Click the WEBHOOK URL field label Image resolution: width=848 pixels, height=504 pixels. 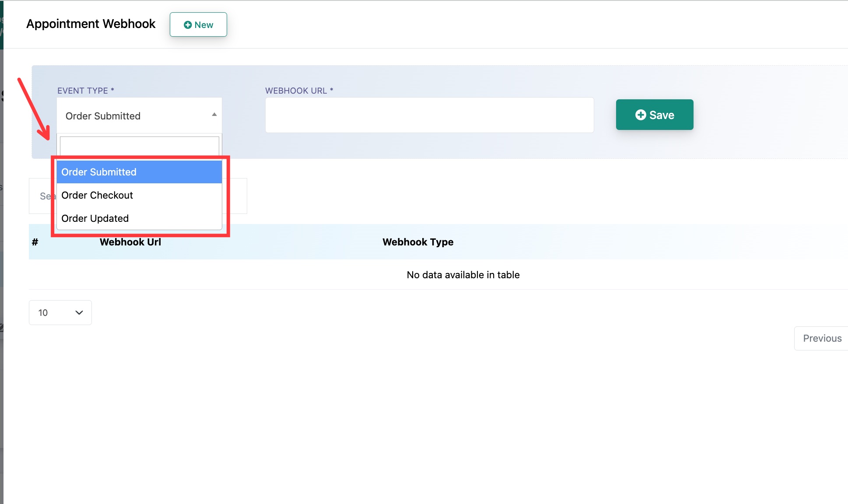[x=299, y=91]
